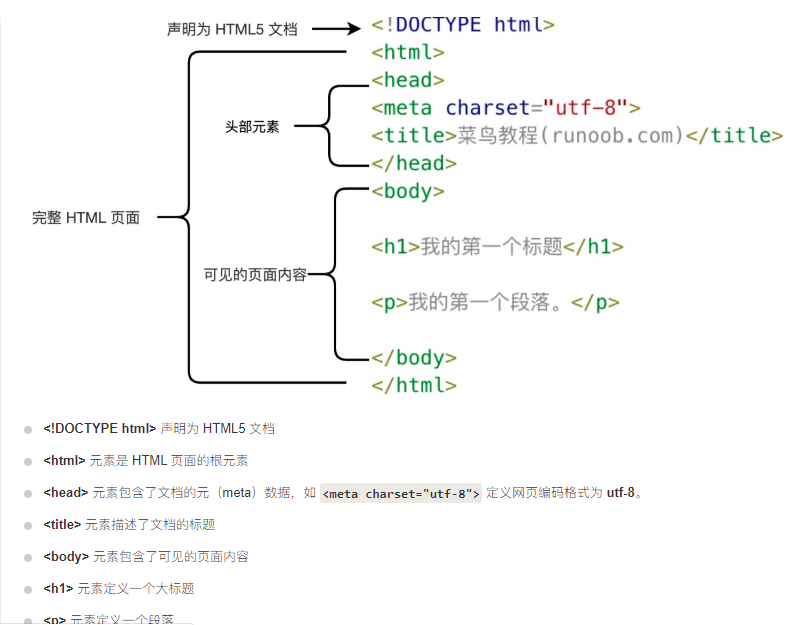806x625 pixels.
Task: Click the opening <html> tag in diagram
Action: click(408, 52)
